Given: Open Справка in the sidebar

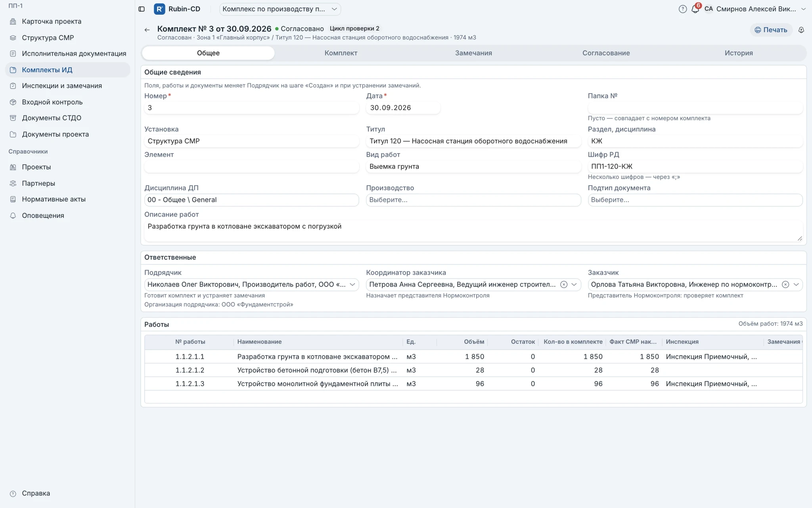Looking at the screenshot, I should (36, 493).
